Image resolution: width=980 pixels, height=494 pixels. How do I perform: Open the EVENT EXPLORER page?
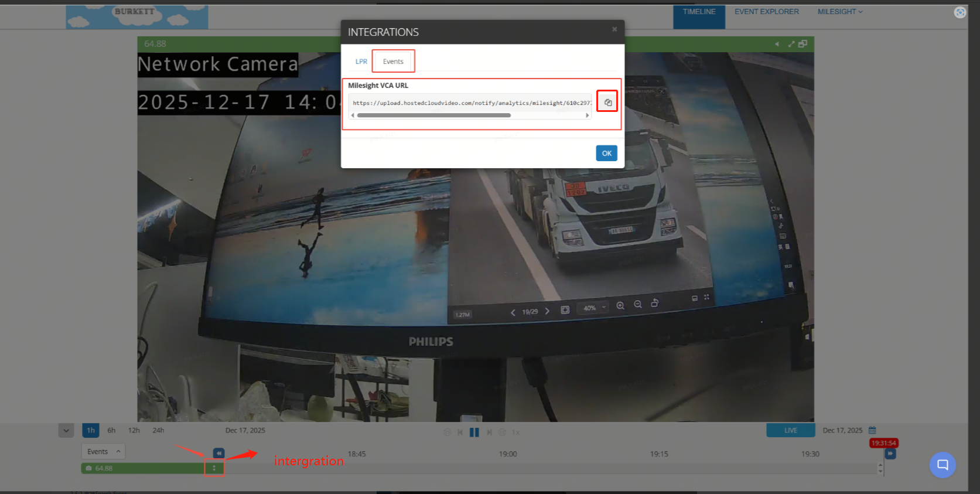767,12
